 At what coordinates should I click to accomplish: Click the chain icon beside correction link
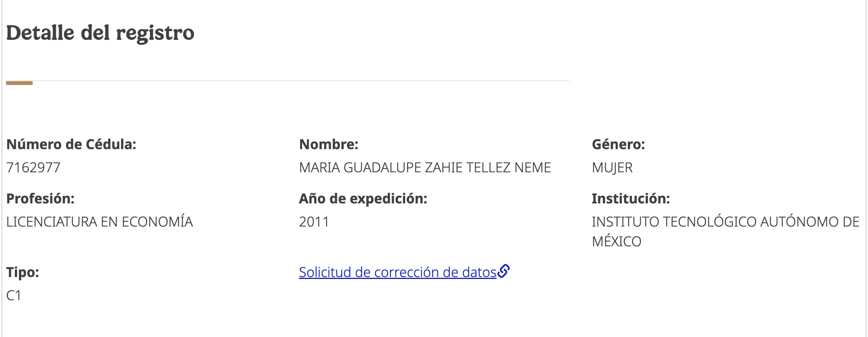click(504, 271)
